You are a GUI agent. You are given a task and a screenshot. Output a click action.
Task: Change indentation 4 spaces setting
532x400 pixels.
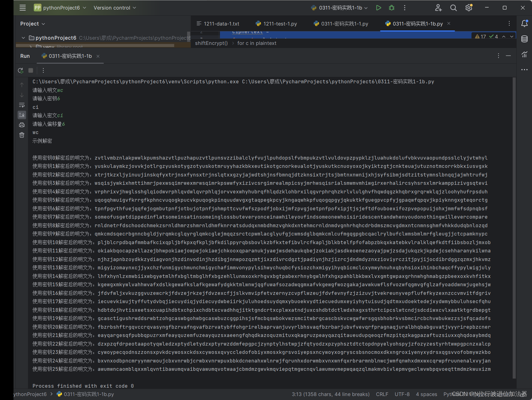(426, 394)
